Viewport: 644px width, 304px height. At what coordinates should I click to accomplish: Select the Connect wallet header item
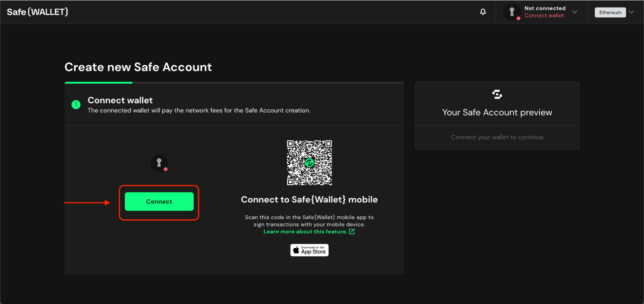coord(544,15)
